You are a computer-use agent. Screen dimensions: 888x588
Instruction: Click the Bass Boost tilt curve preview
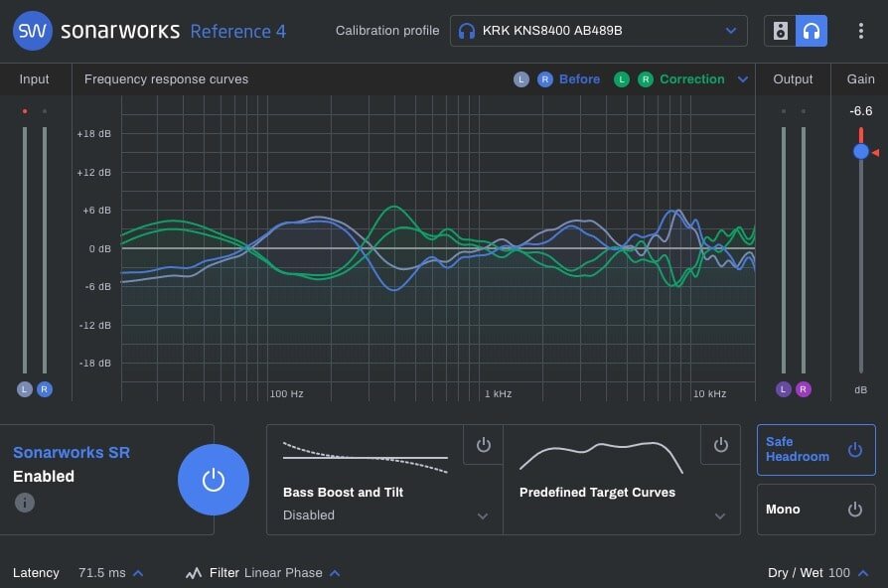[366, 457]
